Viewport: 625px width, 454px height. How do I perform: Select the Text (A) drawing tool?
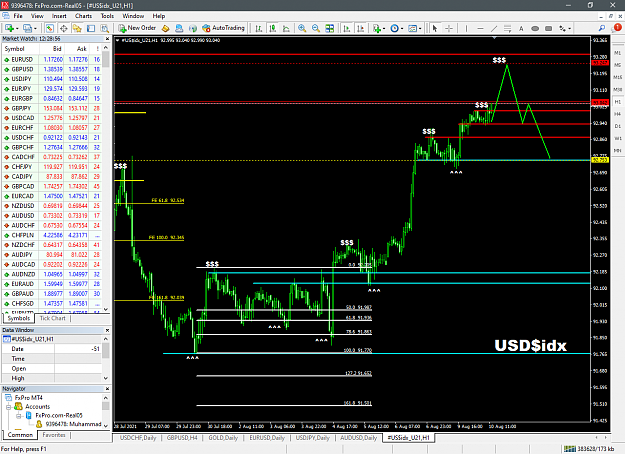point(521,28)
